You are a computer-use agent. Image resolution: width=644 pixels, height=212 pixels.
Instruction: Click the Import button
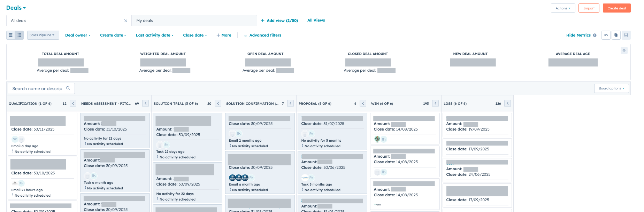coord(589,8)
